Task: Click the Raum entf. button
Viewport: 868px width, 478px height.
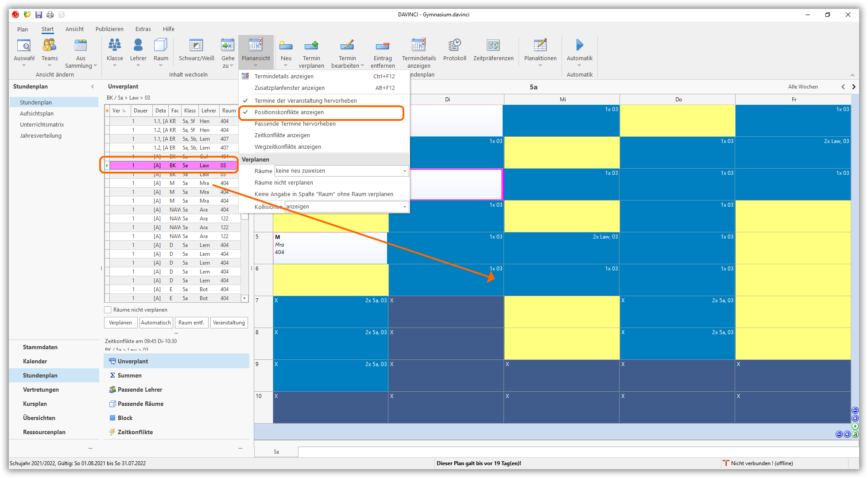Action: click(x=191, y=323)
